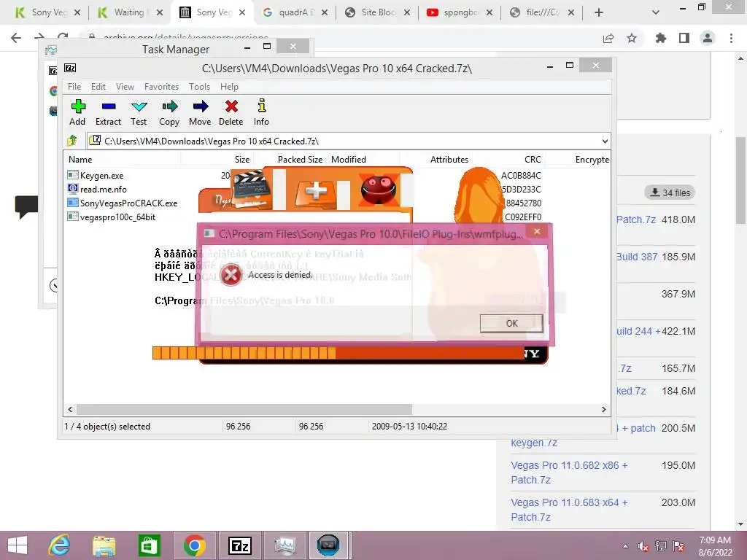The image size is (747, 560).
Task: Click the clapperboard icon in the patcher
Action: coord(252,190)
